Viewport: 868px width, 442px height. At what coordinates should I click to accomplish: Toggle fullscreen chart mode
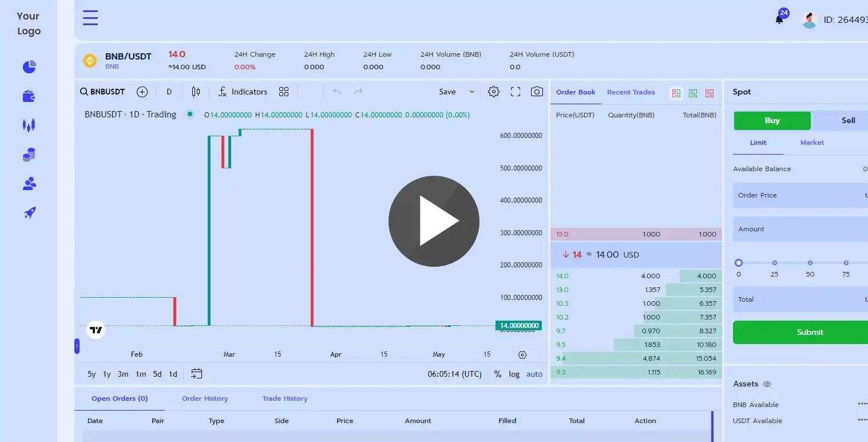[516, 92]
